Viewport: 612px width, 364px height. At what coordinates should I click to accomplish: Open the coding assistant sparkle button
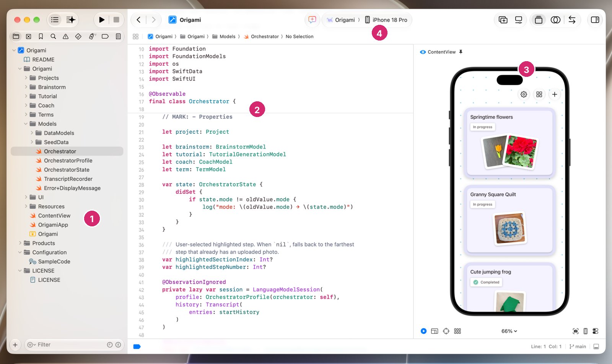[x=71, y=19]
